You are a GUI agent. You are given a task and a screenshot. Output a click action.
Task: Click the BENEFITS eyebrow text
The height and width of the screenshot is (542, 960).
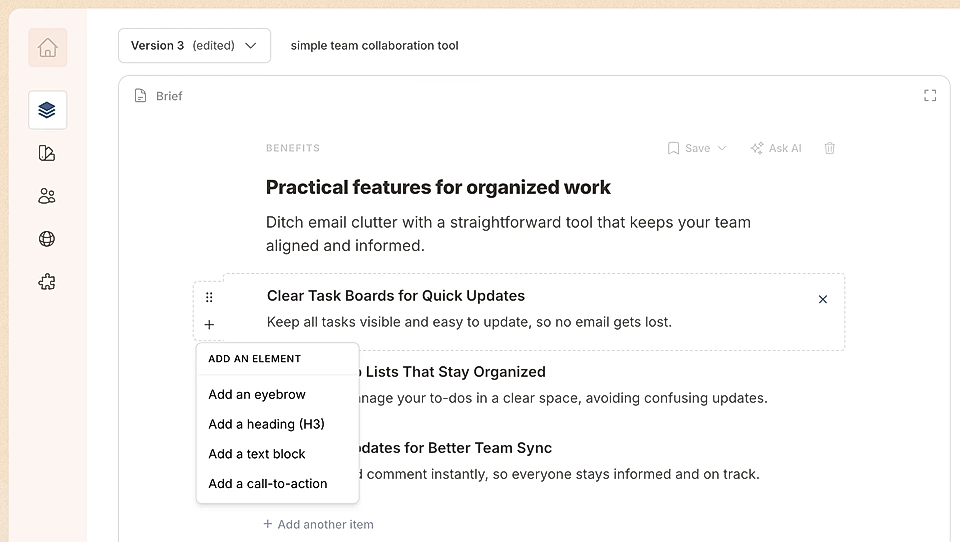coord(293,148)
